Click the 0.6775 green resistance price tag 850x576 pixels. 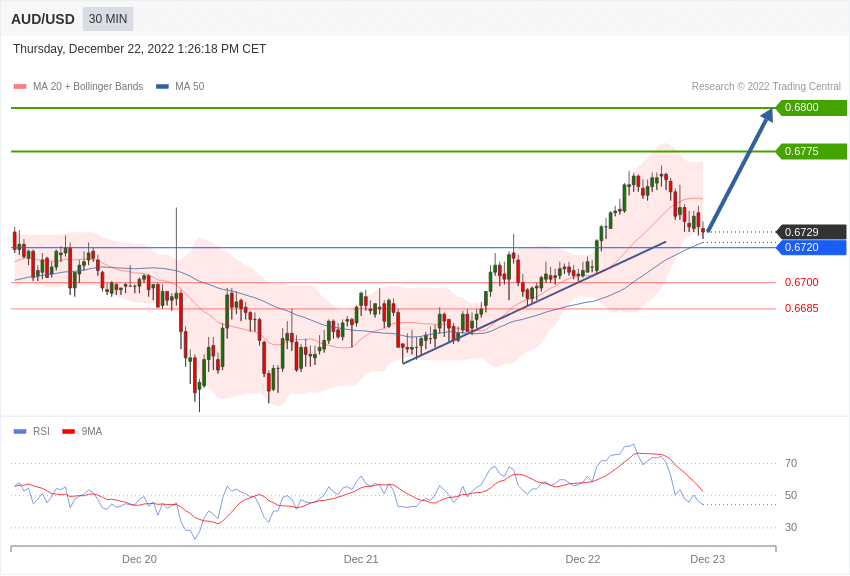[x=811, y=151]
